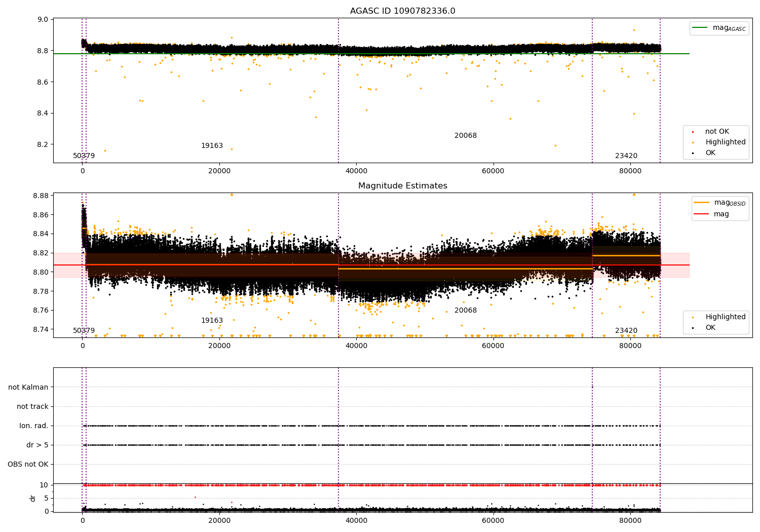760x532 pixels.
Task: Click 'Highlighted' legend entry in top plot
Action: (718, 142)
